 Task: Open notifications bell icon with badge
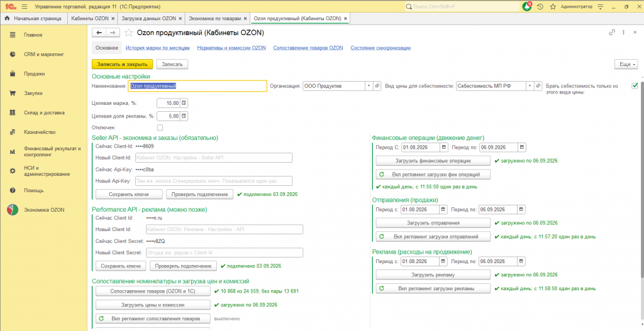pos(527,6)
